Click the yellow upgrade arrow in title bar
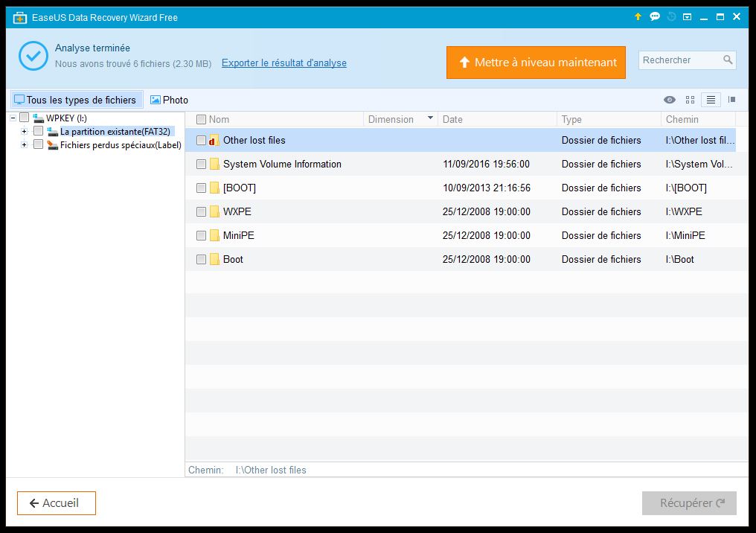 [638, 17]
